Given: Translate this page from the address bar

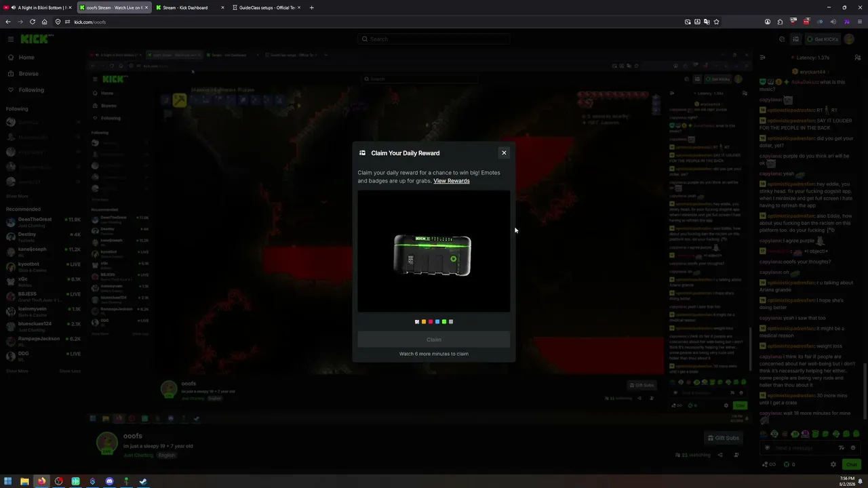Looking at the screenshot, I should [x=707, y=22].
